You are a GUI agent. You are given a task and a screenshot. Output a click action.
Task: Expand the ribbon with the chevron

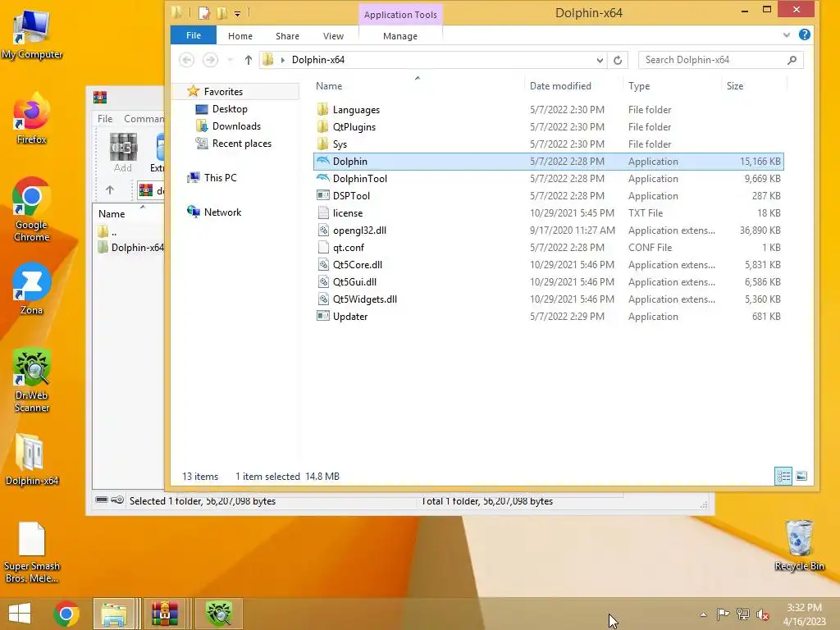click(x=787, y=34)
